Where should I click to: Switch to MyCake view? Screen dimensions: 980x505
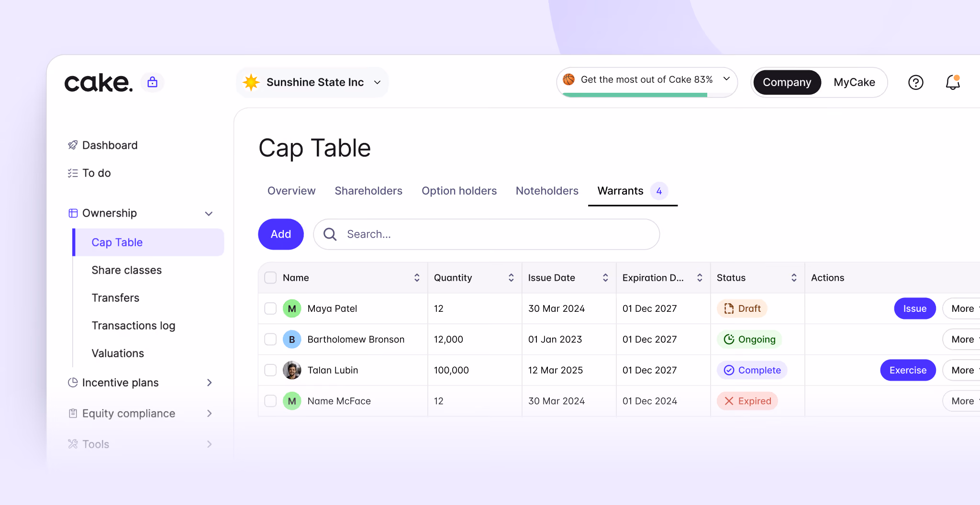(854, 82)
